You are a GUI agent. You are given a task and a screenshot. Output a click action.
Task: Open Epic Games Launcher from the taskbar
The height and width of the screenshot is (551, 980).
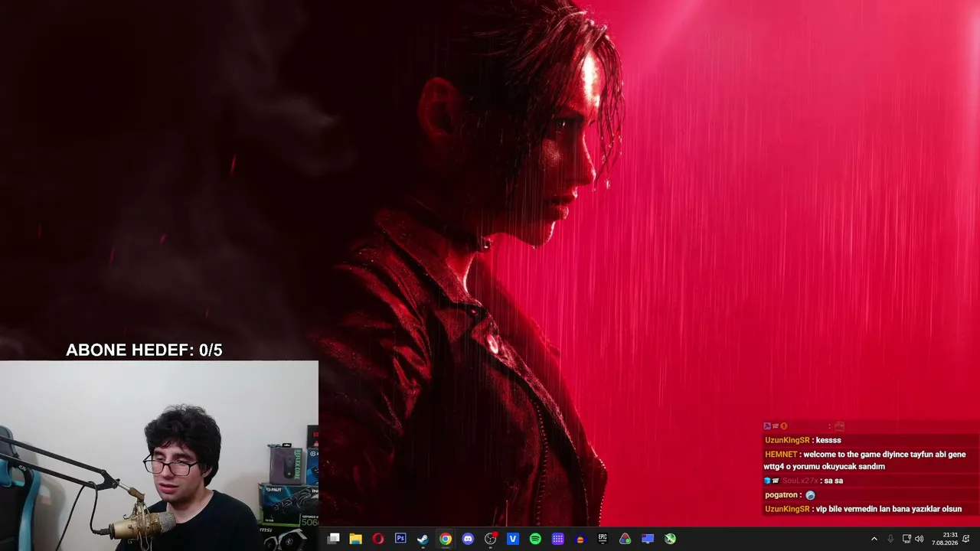click(x=603, y=539)
